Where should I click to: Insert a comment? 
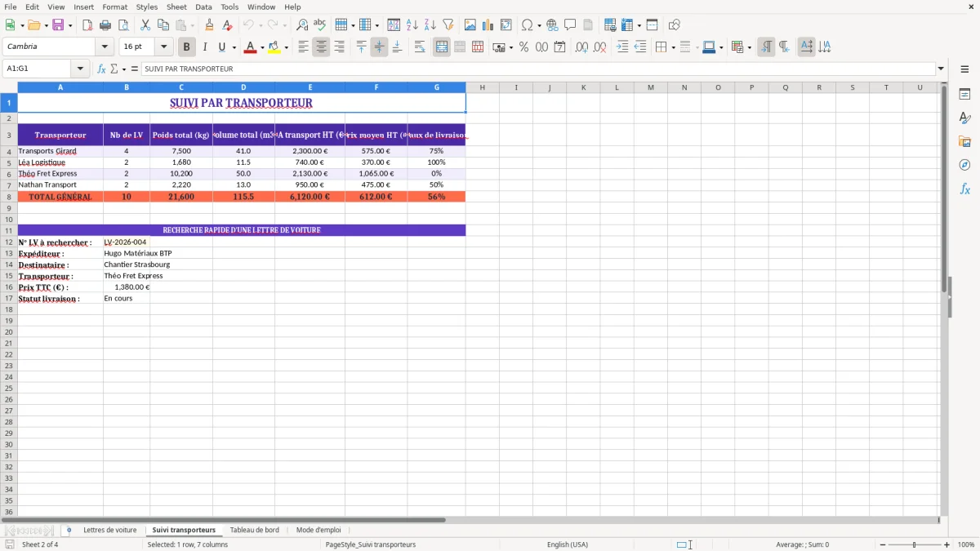click(570, 25)
